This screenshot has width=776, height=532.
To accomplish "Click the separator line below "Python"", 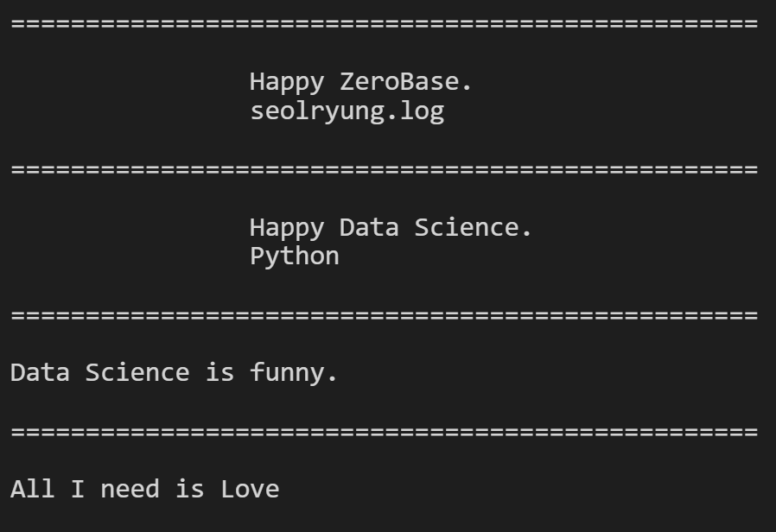I will point(384,314).
